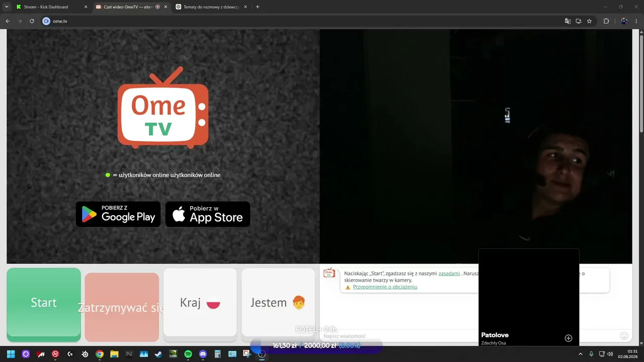Open the MSI app from the taskbar
This screenshot has height=362, width=644.
point(41,354)
